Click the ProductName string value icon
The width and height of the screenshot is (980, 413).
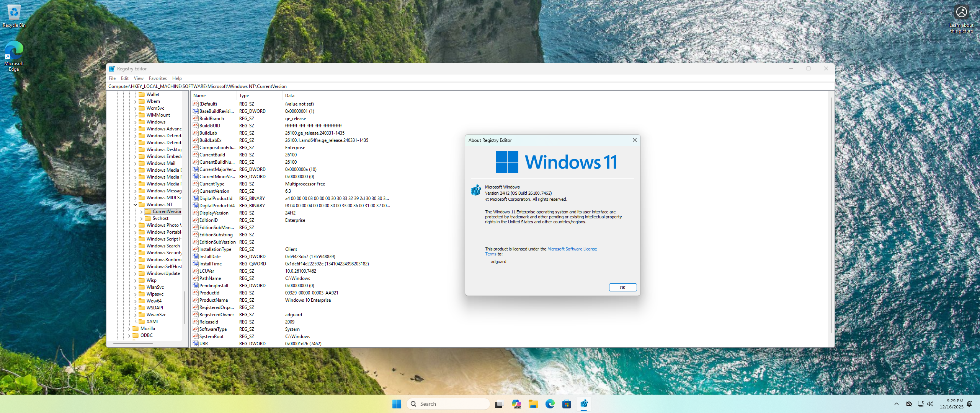pyautogui.click(x=196, y=300)
